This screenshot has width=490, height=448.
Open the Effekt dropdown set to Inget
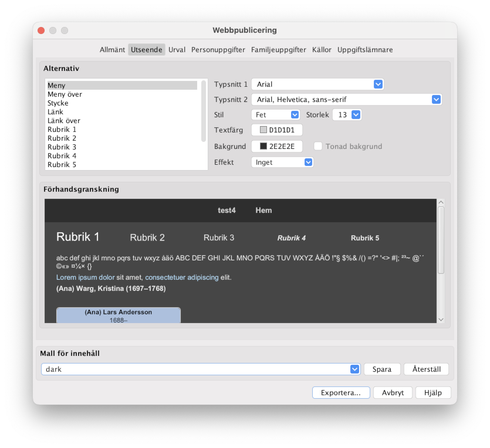[x=282, y=162]
